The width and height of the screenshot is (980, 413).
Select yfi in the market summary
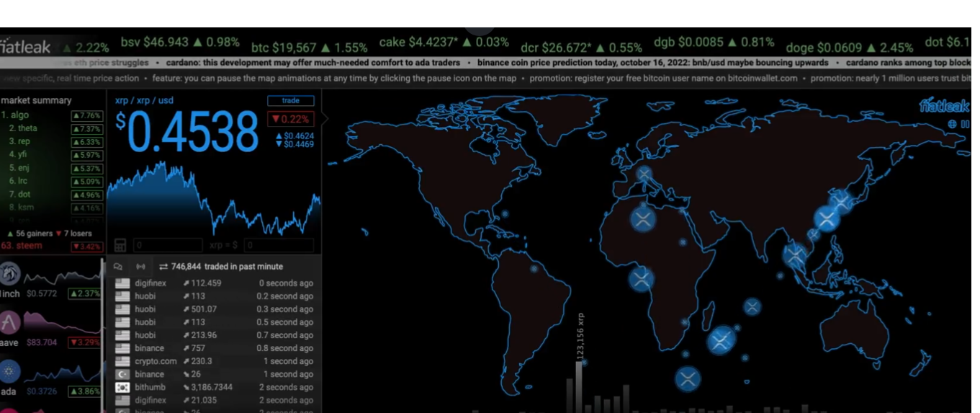click(x=18, y=154)
